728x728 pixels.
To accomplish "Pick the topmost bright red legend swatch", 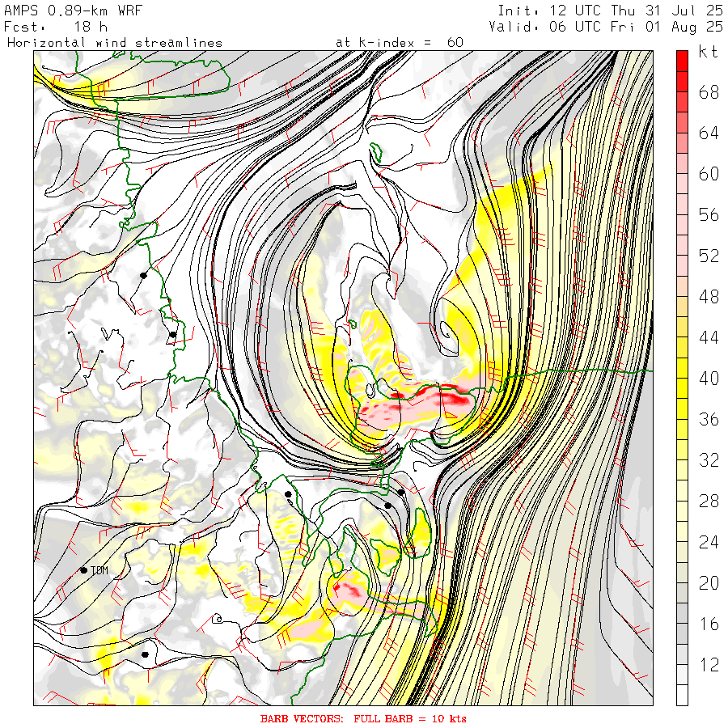I will [682, 61].
